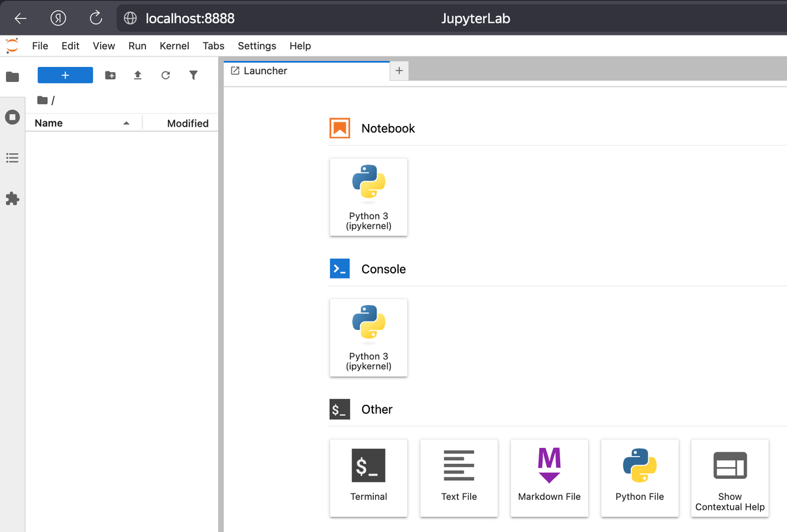
Task: Open the Tabs menu
Action: [214, 46]
